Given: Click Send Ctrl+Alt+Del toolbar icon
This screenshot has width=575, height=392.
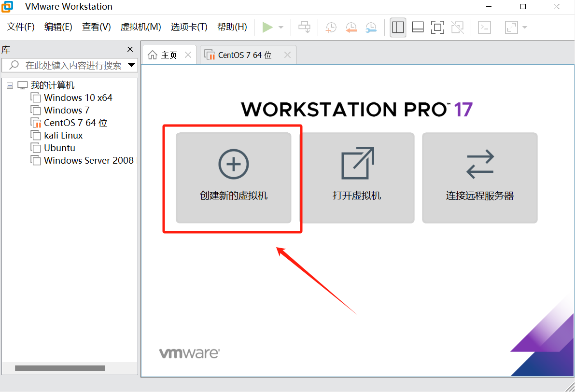Looking at the screenshot, I should [304, 27].
